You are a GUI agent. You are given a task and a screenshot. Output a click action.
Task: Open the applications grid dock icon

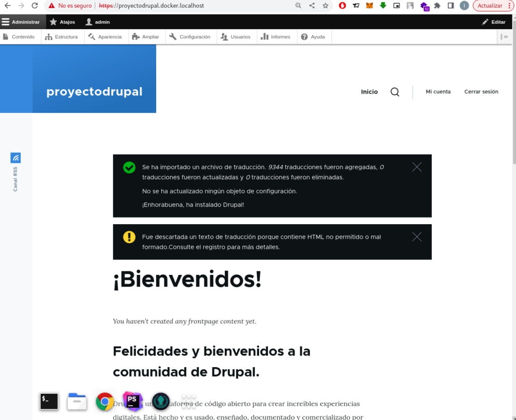188,401
